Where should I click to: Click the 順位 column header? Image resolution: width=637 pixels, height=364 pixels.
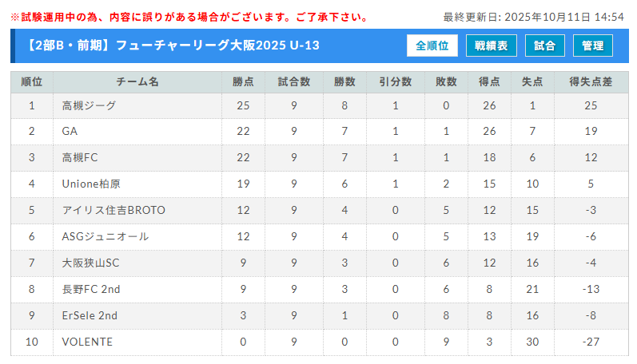coord(32,82)
